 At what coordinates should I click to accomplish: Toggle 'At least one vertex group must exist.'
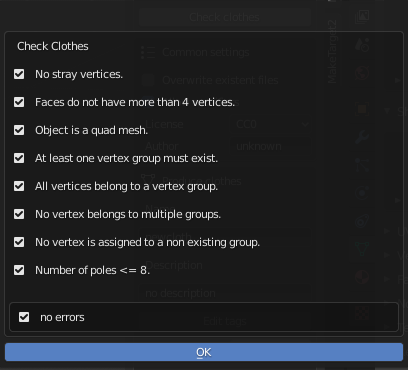pyautogui.click(x=19, y=158)
